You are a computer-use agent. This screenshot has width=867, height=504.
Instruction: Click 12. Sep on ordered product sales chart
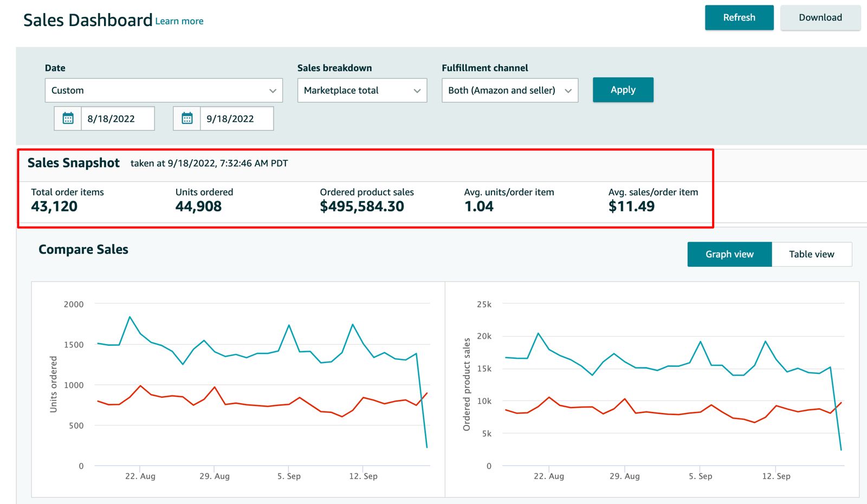pyautogui.click(x=776, y=476)
